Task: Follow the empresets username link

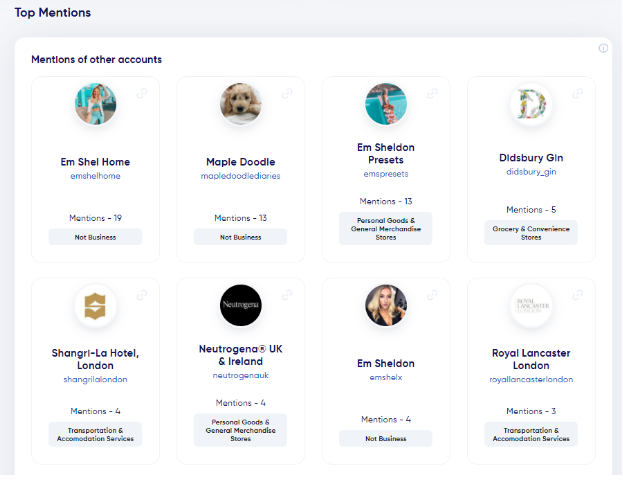Action: point(386,174)
